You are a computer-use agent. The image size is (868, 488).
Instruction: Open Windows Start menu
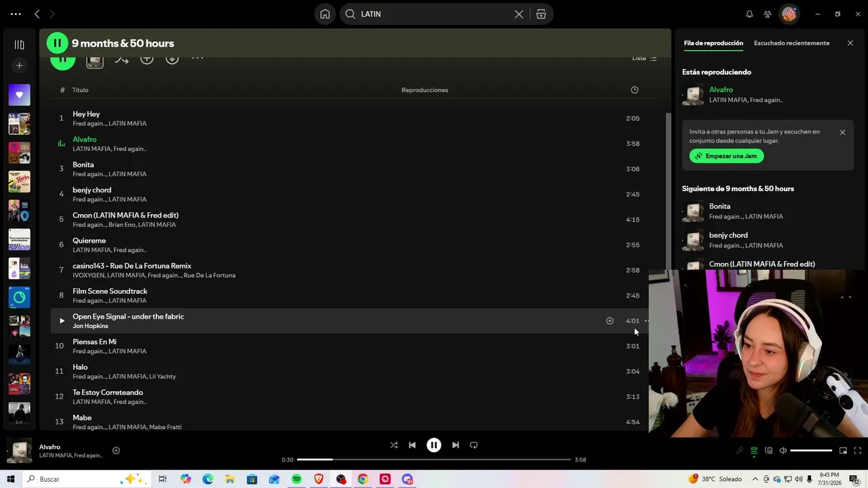click(11, 479)
